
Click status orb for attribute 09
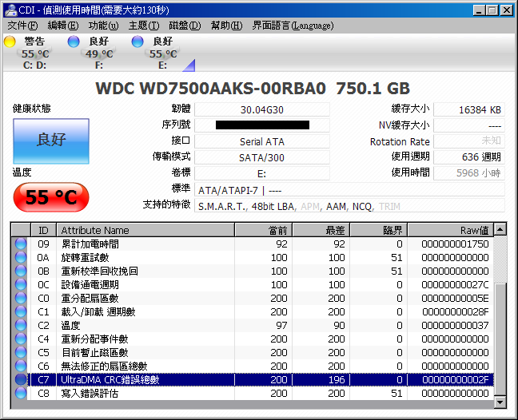point(21,244)
